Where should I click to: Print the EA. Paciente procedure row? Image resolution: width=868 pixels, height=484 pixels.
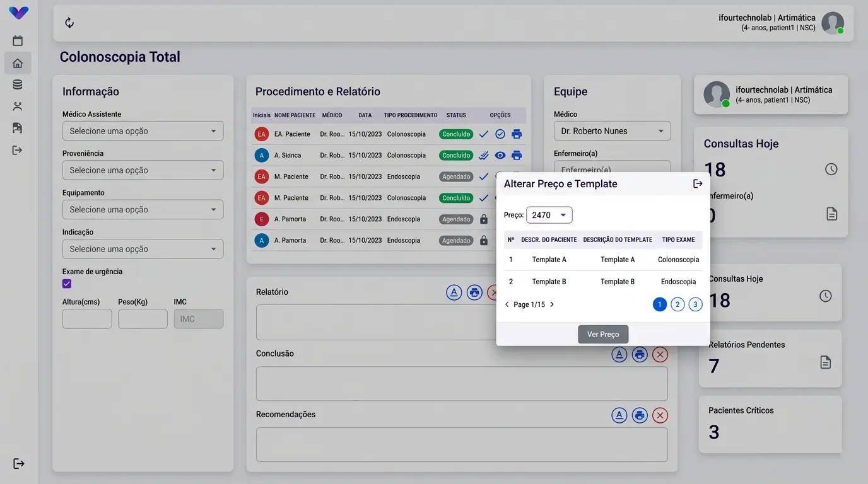(x=517, y=134)
